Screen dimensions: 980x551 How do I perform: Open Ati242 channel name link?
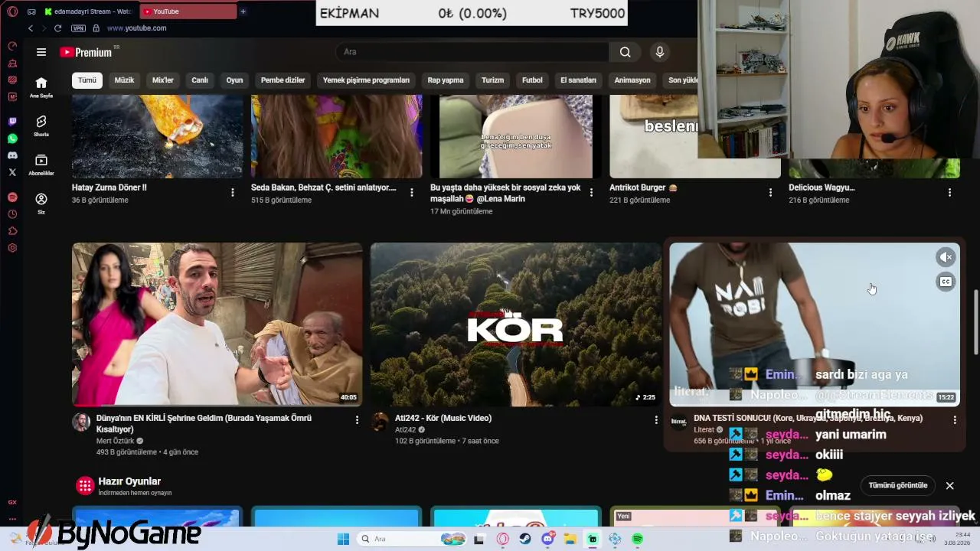(x=405, y=430)
